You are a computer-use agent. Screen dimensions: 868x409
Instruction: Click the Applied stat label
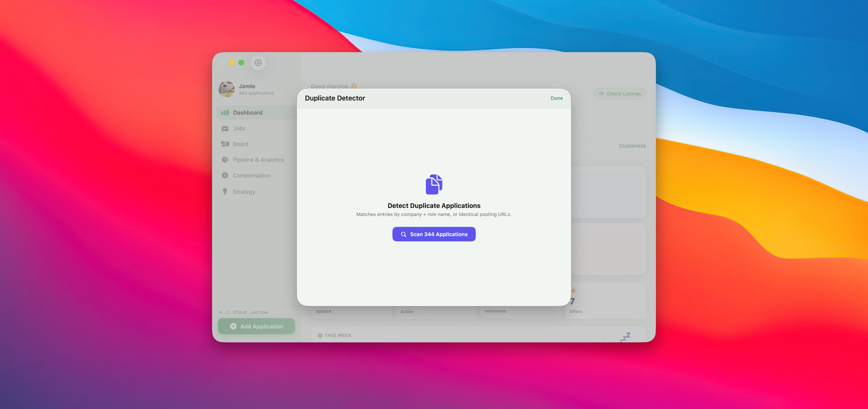323,311
